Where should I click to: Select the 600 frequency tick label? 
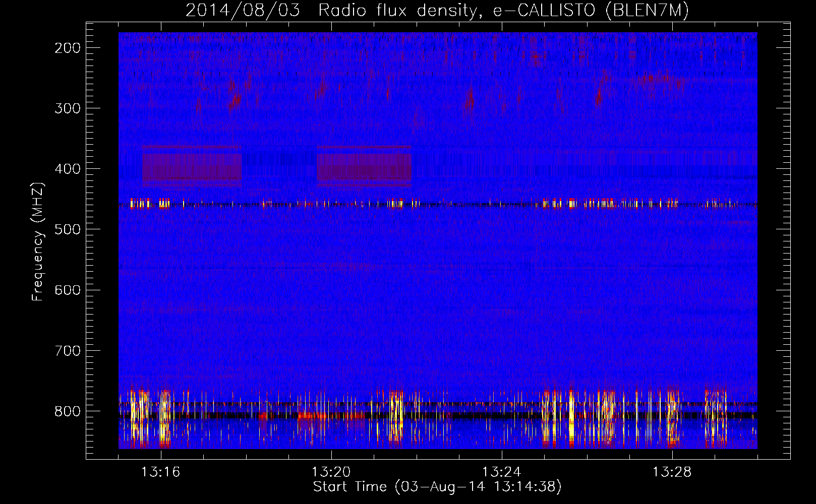(x=68, y=290)
